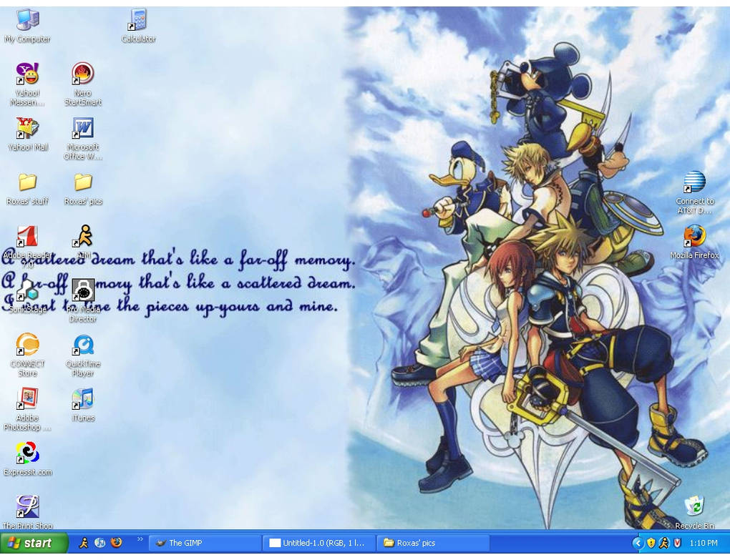This screenshot has width=730, height=560.
Task: Click the media player Quick Launch icon
Action: click(x=100, y=542)
